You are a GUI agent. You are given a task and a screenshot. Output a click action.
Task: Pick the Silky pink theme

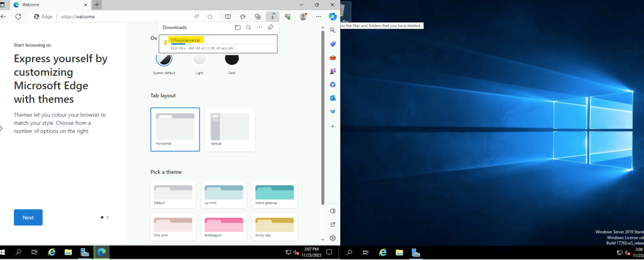(x=173, y=227)
